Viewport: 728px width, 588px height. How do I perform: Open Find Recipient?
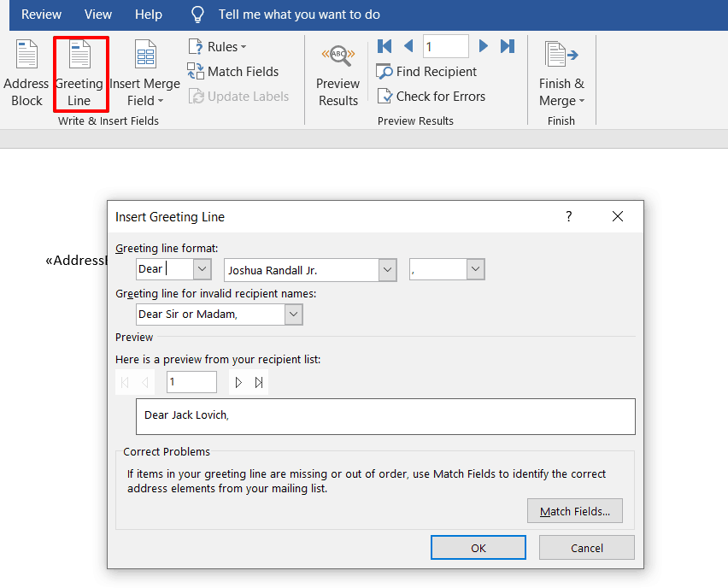pos(426,72)
